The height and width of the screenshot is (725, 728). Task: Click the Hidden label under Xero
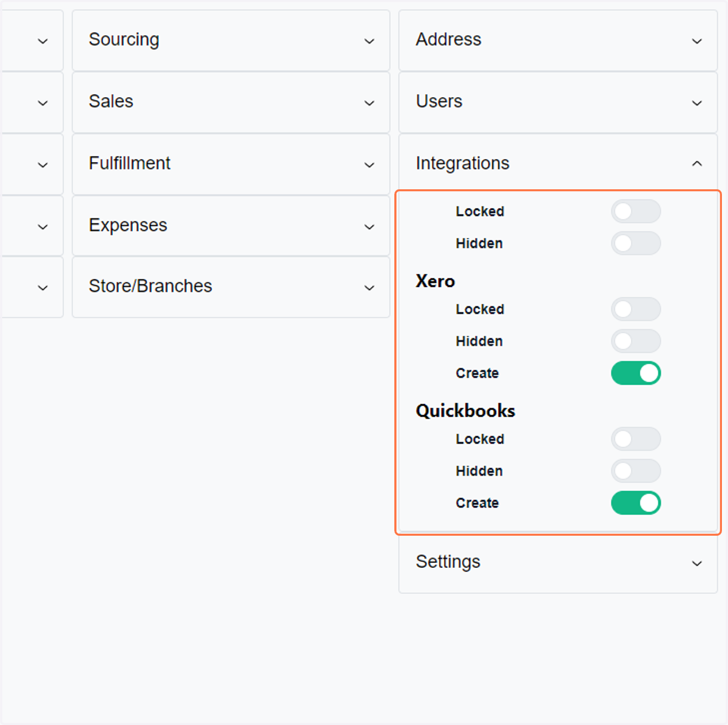coord(479,341)
